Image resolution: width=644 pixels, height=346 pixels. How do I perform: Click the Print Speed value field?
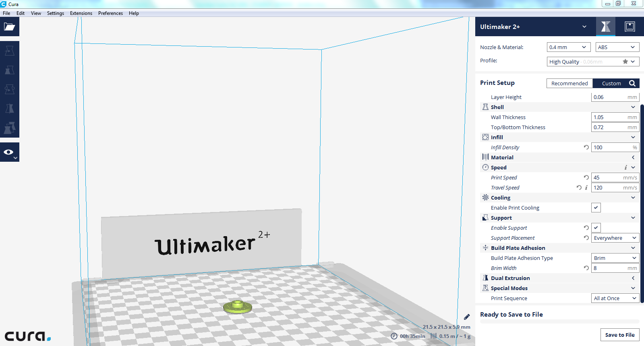point(615,177)
